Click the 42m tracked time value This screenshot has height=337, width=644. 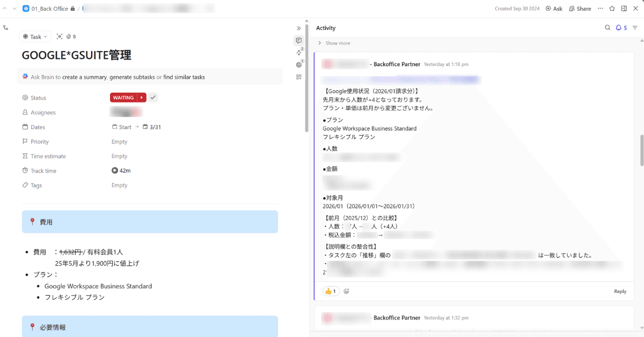coord(125,171)
